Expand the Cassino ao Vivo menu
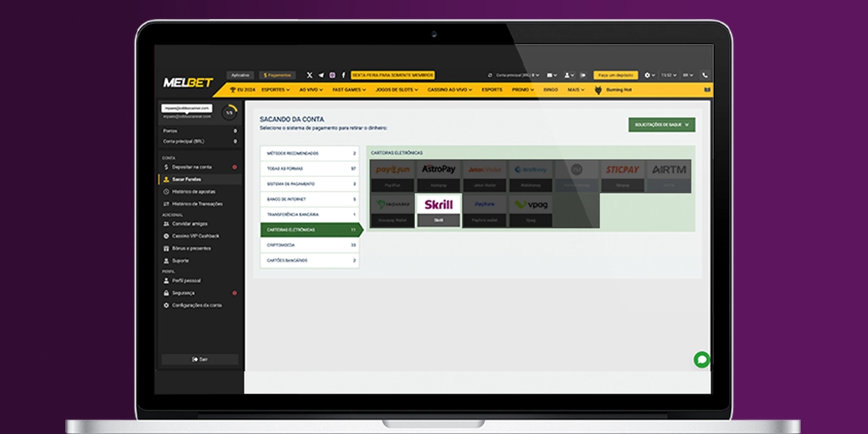 tap(449, 90)
